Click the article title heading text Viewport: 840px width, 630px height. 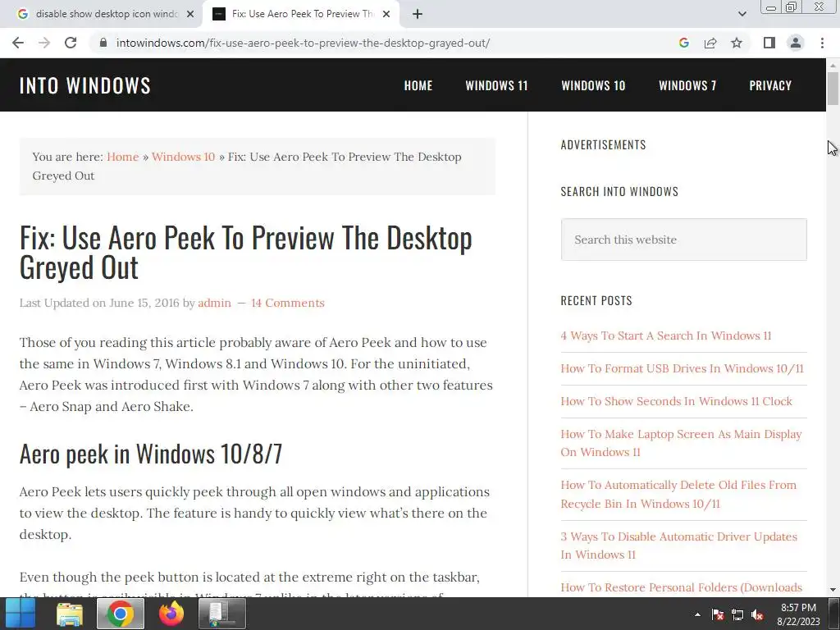click(246, 253)
